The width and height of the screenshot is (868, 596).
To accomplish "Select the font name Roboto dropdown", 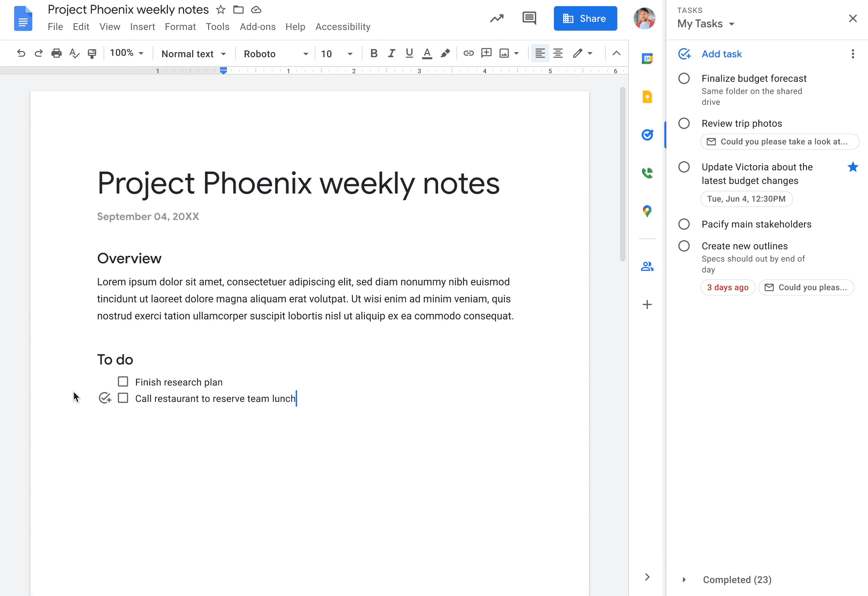I will click(x=275, y=53).
